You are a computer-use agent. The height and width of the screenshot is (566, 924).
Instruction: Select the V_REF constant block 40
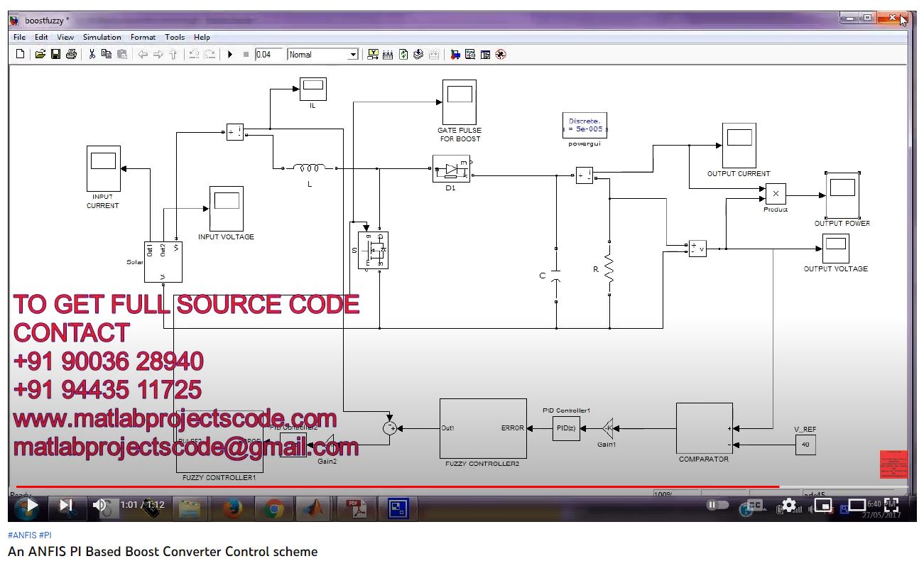coord(805,445)
